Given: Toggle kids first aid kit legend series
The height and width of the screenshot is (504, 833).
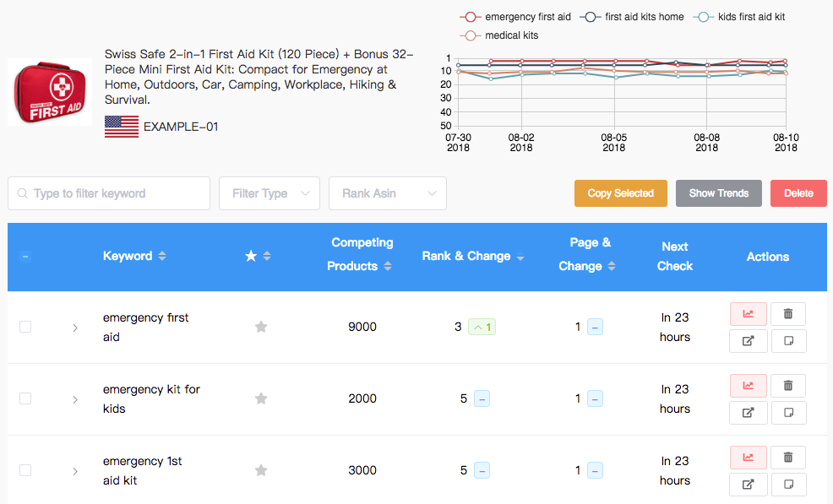Looking at the screenshot, I should coord(739,17).
